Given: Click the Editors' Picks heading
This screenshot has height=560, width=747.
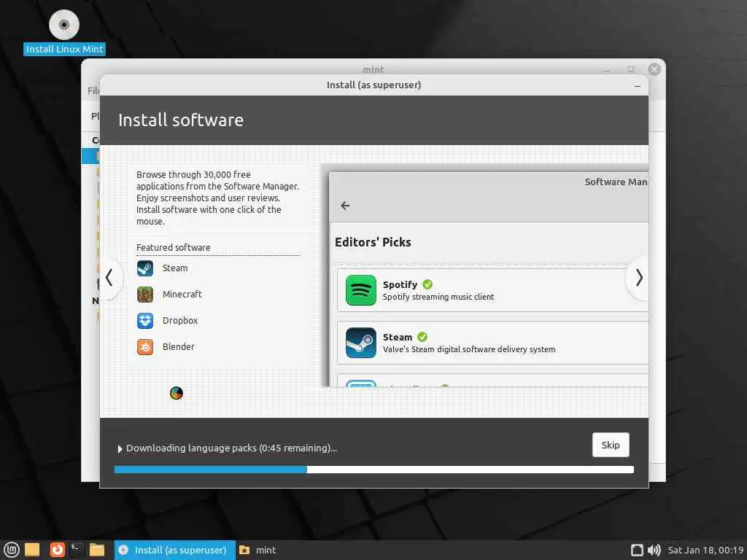Looking at the screenshot, I should [x=373, y=242].
